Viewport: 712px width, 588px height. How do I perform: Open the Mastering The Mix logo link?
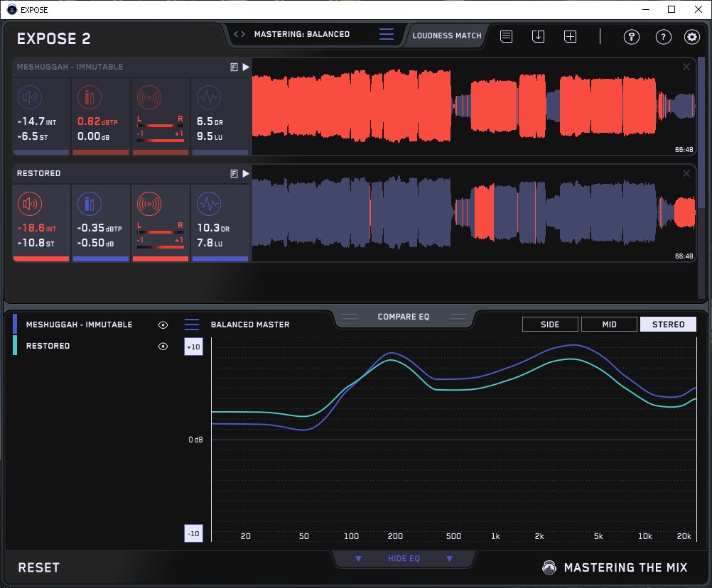(615, 567)
